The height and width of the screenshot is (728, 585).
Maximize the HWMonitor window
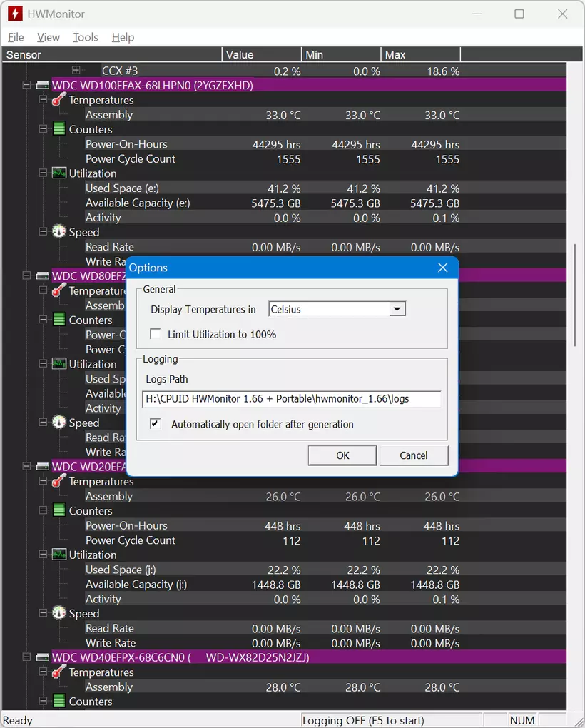coord(519,14)
